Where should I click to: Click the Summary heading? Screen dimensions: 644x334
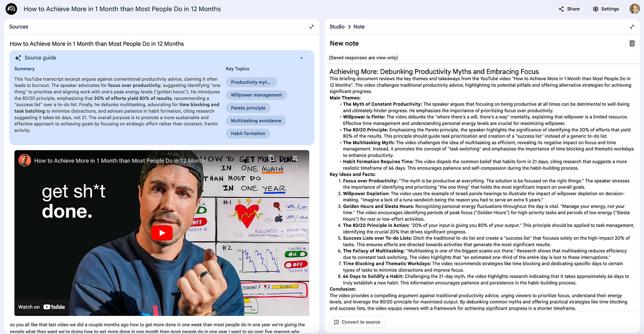[24, 69]
